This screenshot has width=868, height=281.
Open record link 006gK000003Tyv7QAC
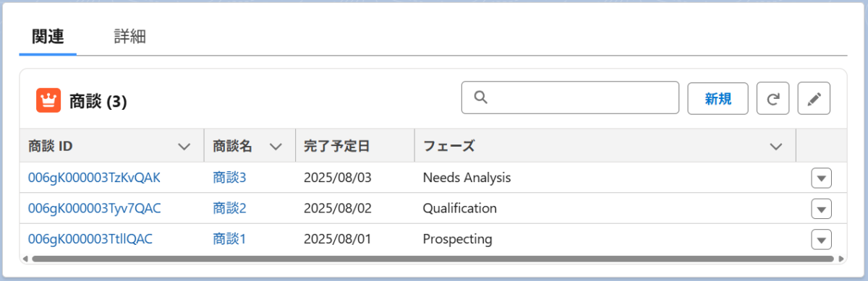(x=94, y=208)
